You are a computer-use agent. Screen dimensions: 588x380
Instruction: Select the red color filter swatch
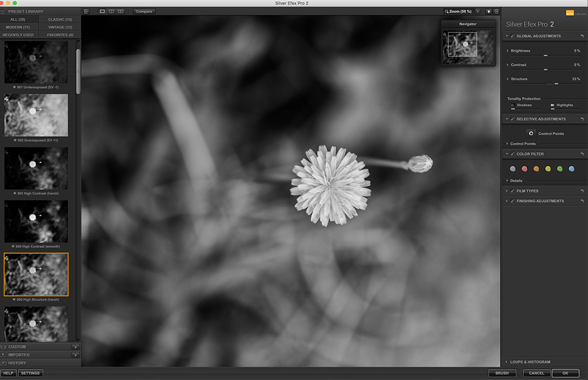click(x=524, y=169)
